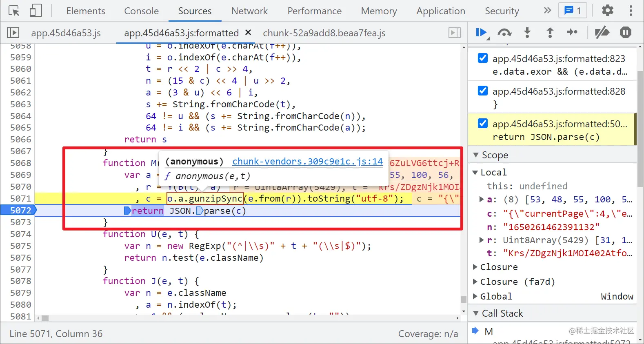Click the code editor vertical scrollbar thumb
The height and width of the screenshot is (344, 644).
464,299
